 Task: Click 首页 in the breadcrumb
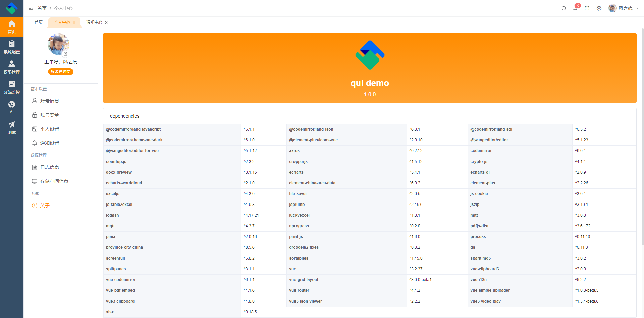[x=42, y=8]
